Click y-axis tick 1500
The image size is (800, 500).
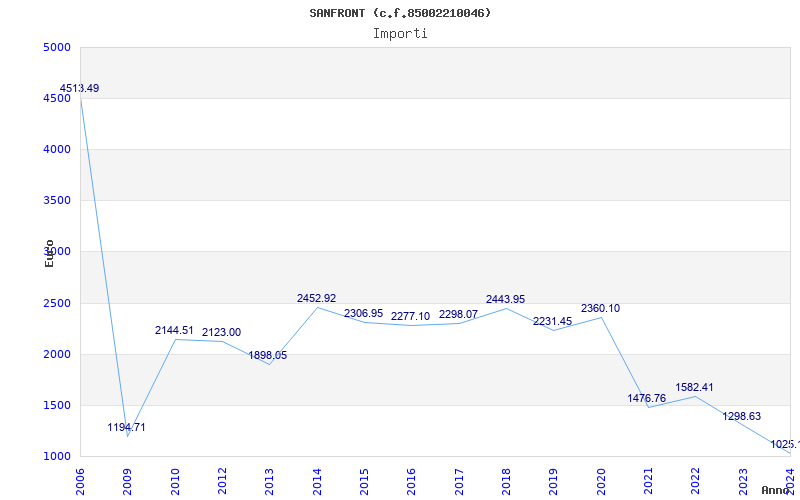click(57, 406)
